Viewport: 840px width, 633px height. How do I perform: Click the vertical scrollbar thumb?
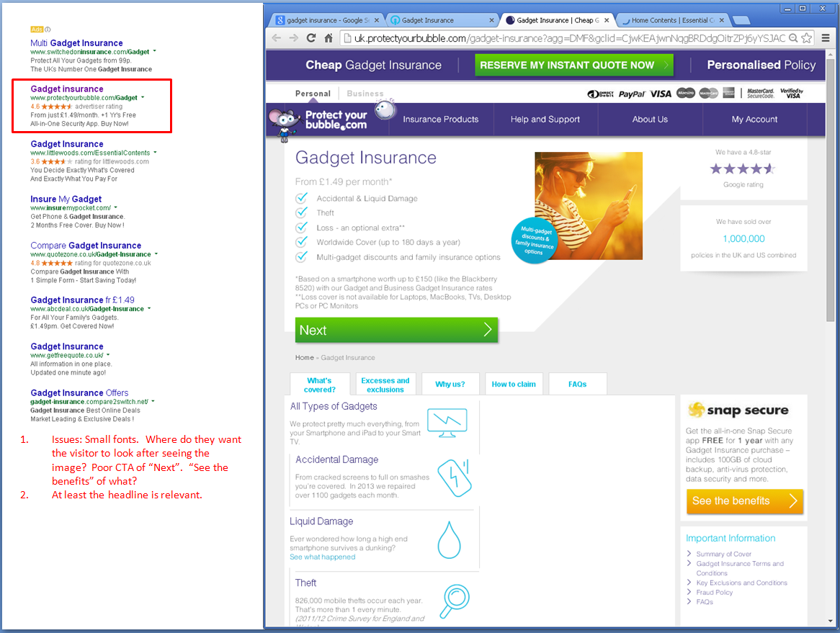click(x=831, y=190)
